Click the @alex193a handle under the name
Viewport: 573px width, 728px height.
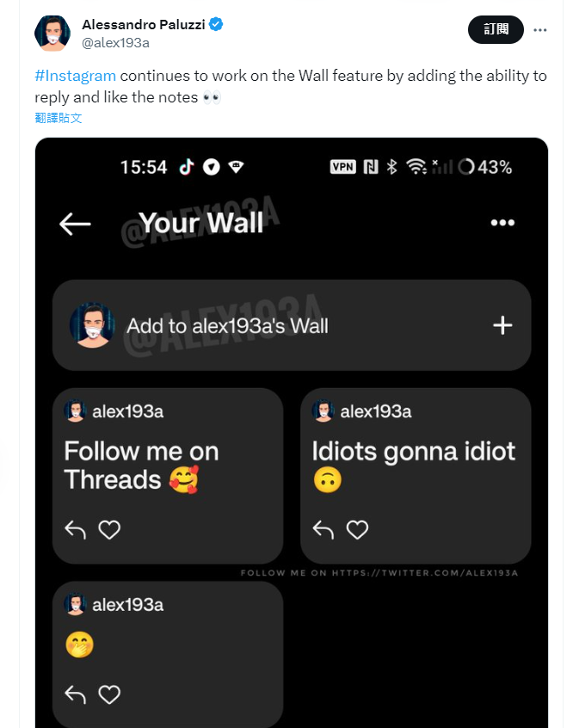click(x=115, y=43)
